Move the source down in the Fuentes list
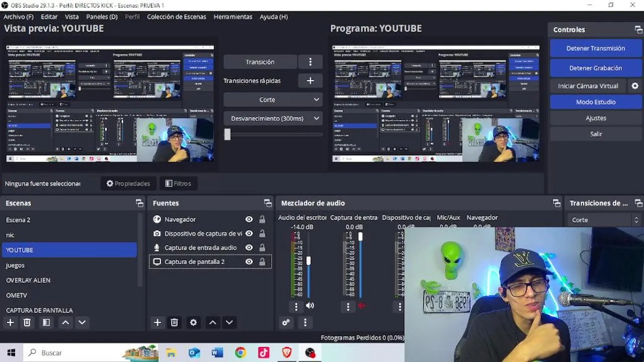Screen dimensions: 644x362 pos(229,322)
